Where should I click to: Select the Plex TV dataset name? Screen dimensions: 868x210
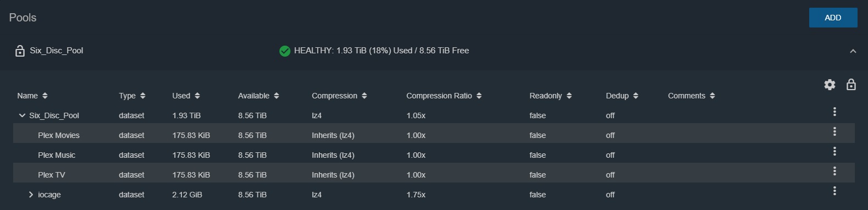52,175
